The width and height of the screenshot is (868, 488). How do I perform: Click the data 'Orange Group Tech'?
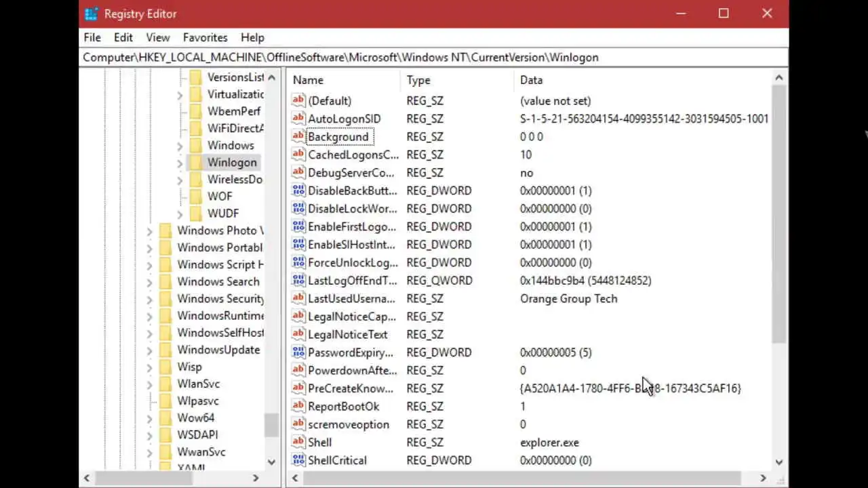click(x=568, y=298)
